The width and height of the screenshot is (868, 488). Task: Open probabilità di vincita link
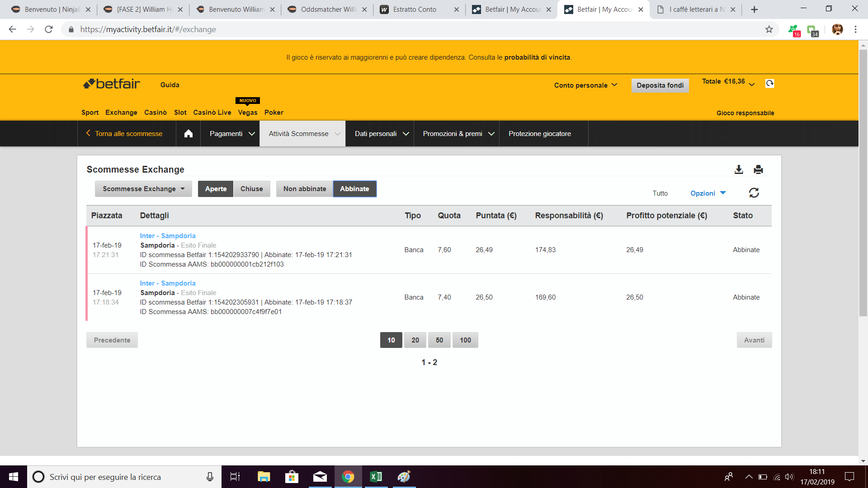[x=537, y=57]
